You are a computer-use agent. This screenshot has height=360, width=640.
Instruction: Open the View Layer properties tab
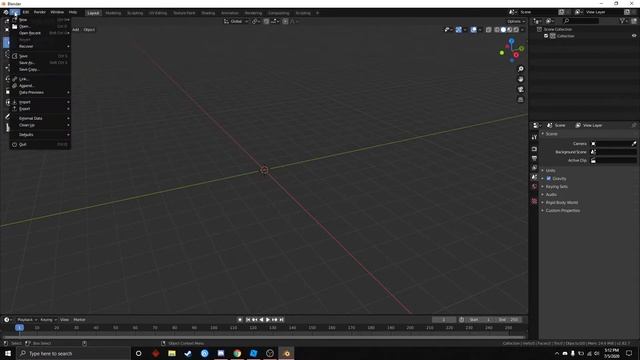pyautogui.click(x=534, y=168)
